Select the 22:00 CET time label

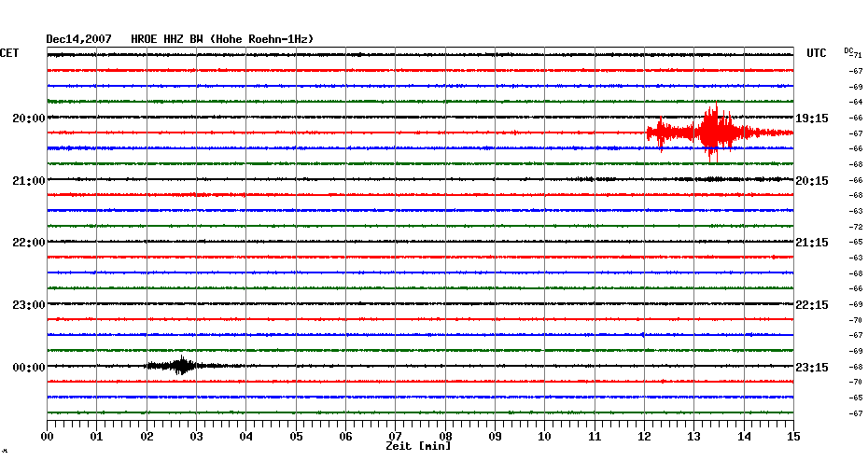pyautogui.click(x=29, y=243)
